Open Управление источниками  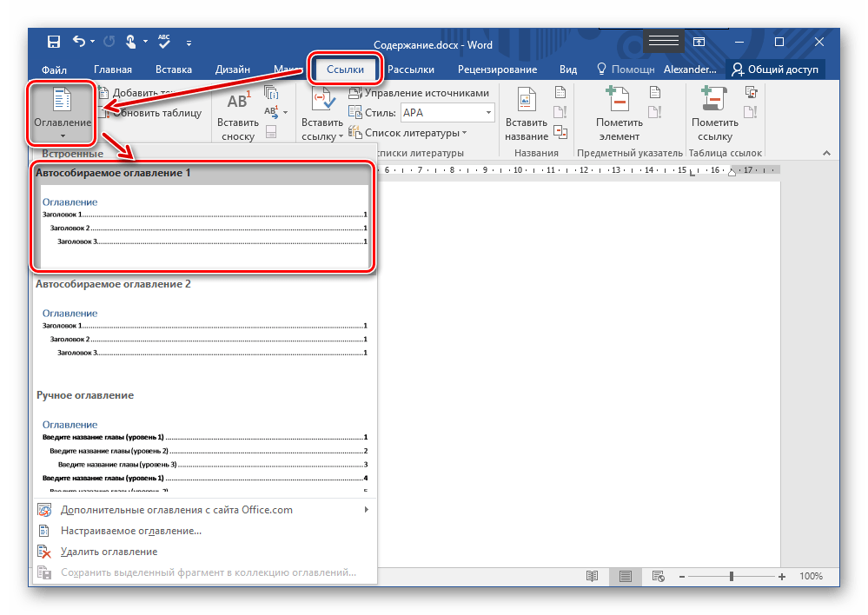tap(419, 92)
